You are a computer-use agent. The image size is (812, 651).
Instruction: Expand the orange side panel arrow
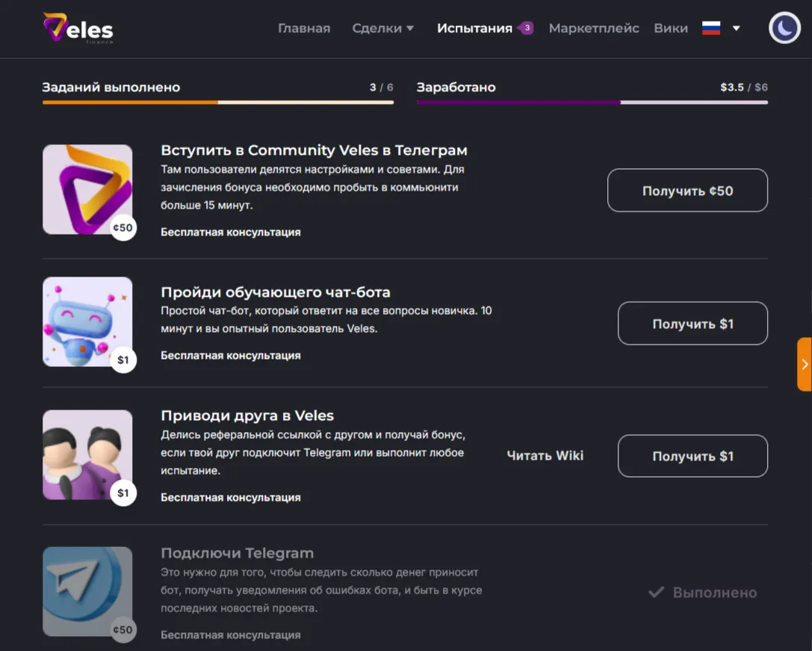804,364
